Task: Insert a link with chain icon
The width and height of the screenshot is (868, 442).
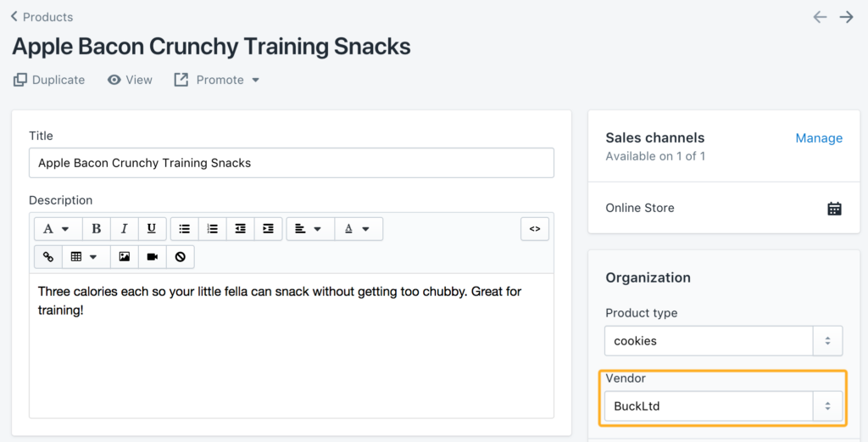Action: pos(48,257)
